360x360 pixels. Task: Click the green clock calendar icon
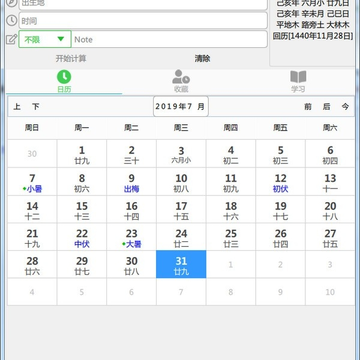(64, 77)
